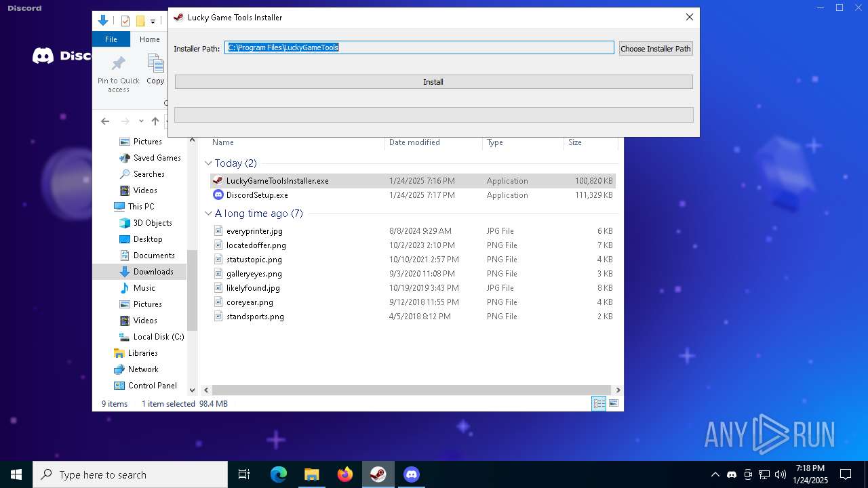The width and height of the screenshot is (868, 488).
Task: Collapse the A long time ago (7) group
Action: [x=209, y=213]
